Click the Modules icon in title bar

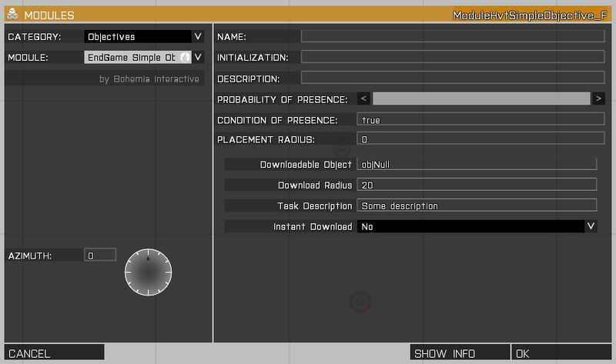[12, 15]
